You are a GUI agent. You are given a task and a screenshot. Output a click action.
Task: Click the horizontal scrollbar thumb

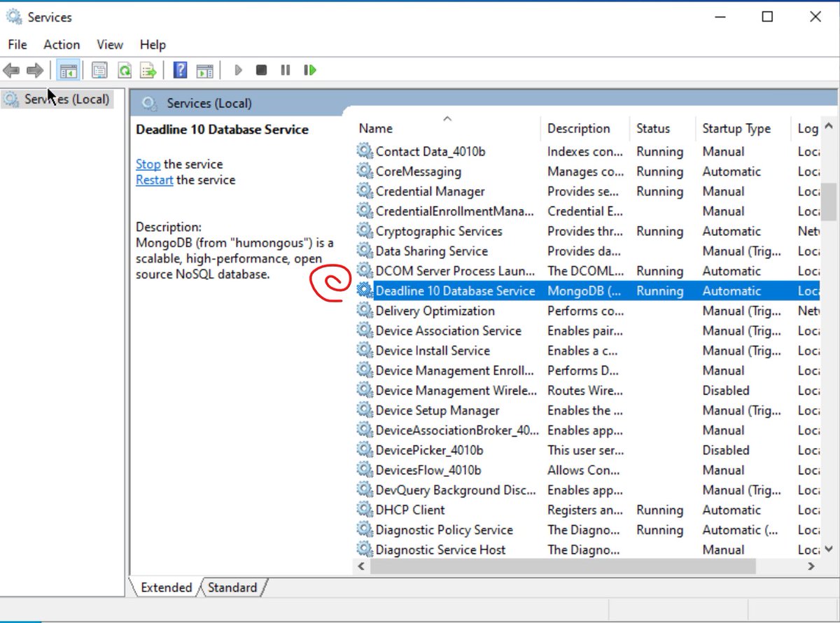coord(563,566)
